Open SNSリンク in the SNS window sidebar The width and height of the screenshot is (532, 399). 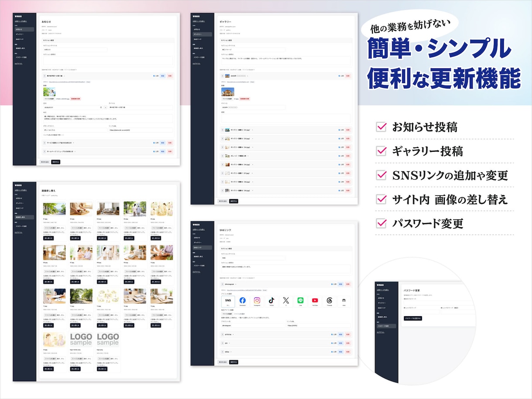[x=202, y=247]
